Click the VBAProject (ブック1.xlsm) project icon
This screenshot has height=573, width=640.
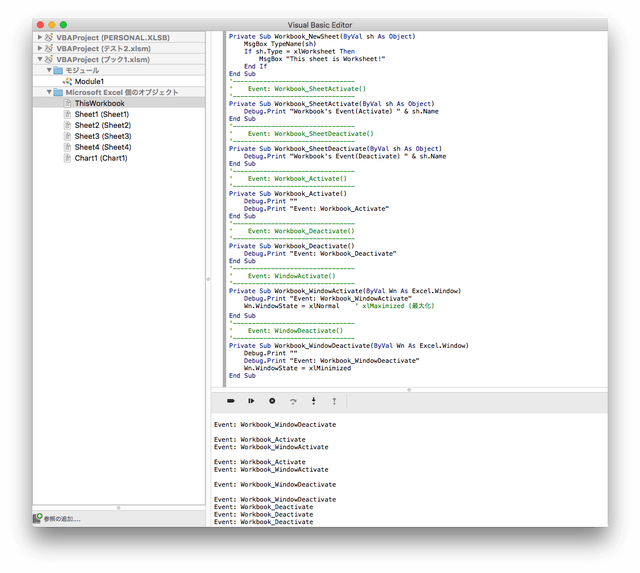(49, 60)
